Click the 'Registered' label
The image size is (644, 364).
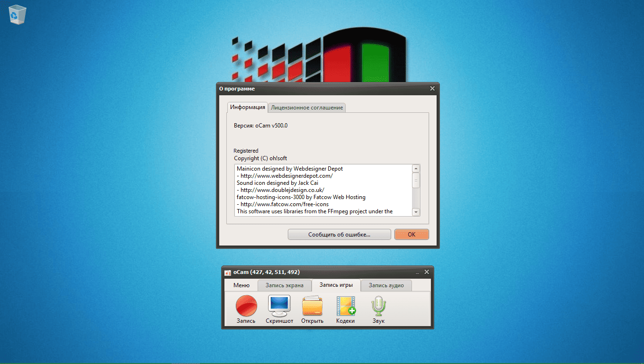pos(246,151)
